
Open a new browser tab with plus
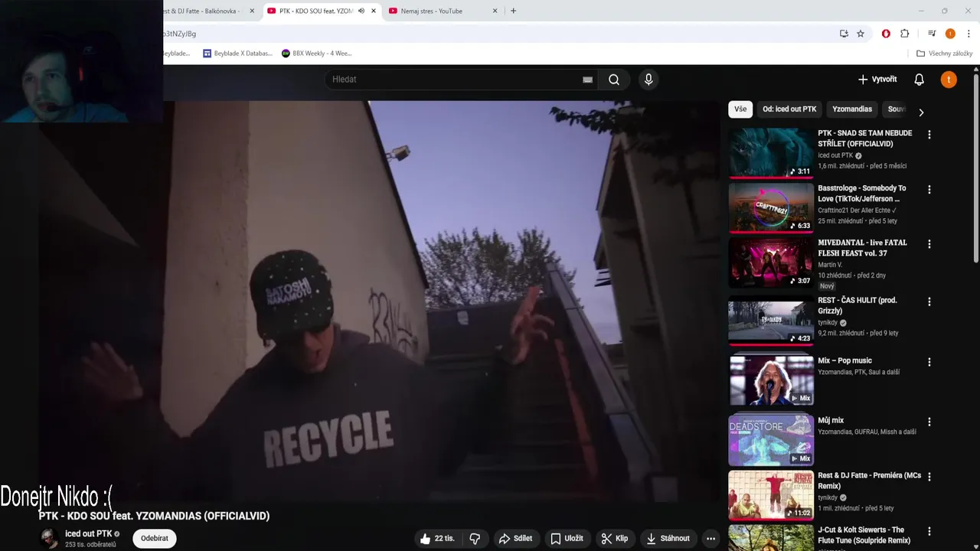(x=513, y=11)
